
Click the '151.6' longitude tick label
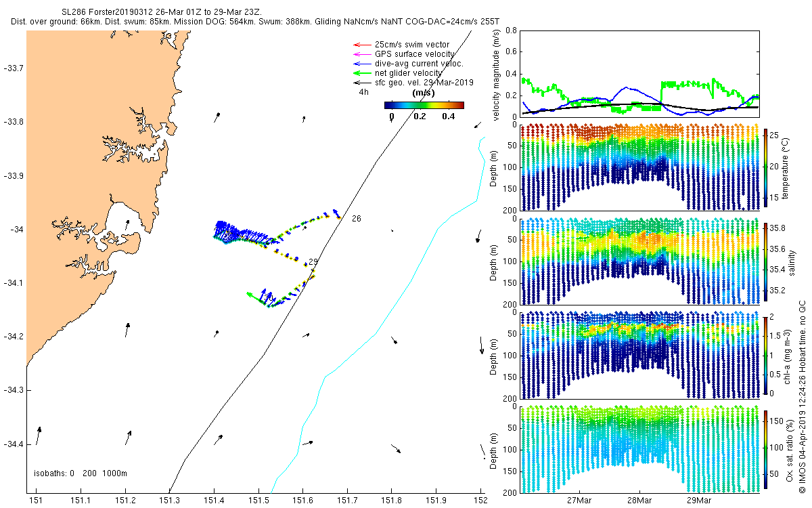[303, 501]
